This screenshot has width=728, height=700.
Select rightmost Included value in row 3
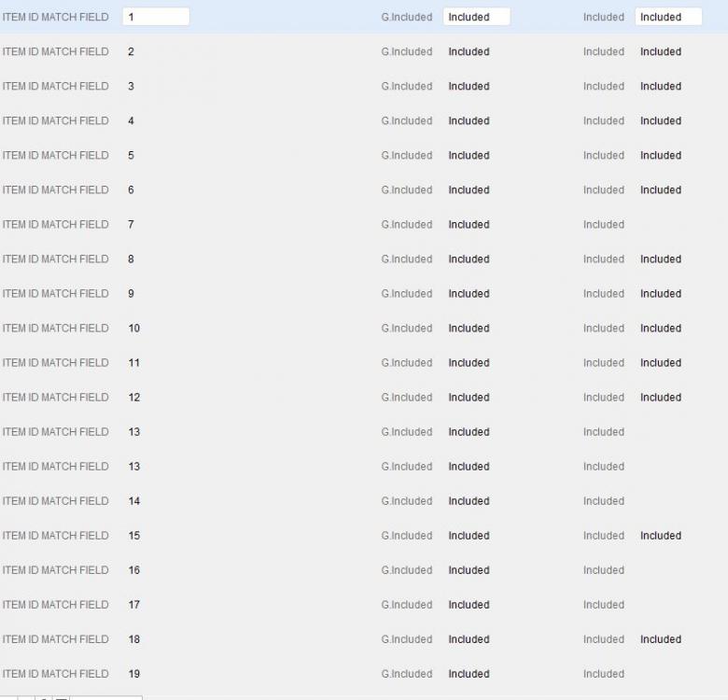pos(661,87)
